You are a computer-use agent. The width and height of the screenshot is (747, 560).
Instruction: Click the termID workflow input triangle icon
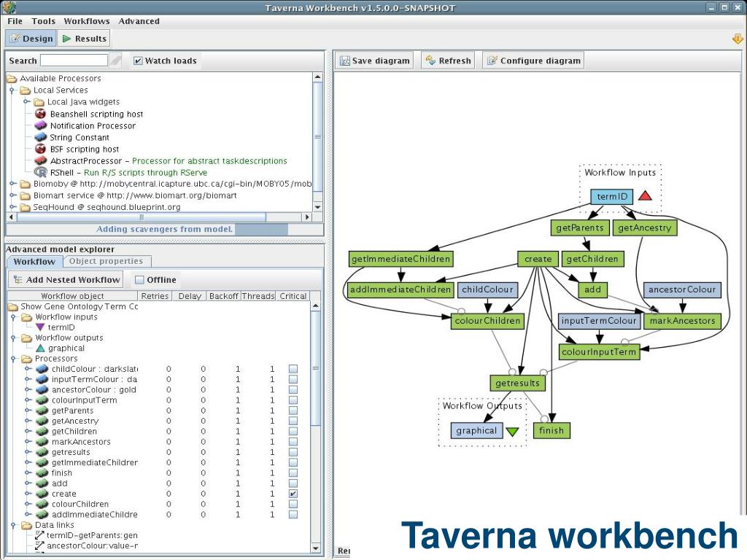tap(41, 327)
